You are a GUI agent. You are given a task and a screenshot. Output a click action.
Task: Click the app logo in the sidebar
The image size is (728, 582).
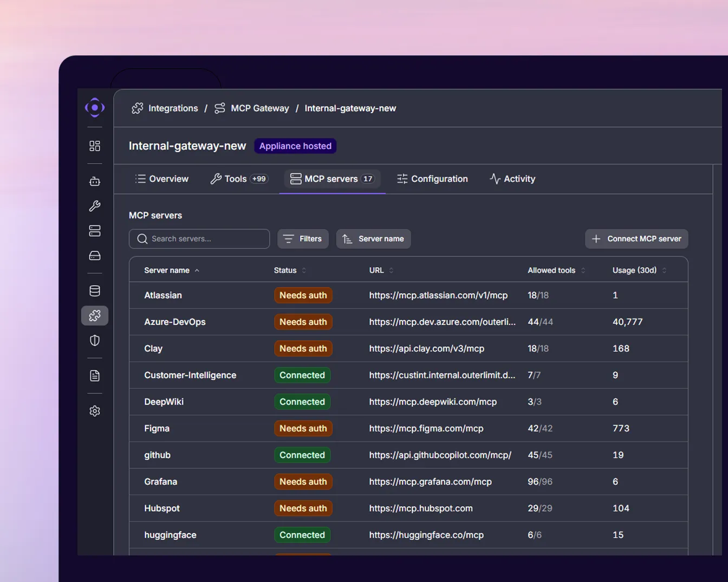tap(95, 107)
